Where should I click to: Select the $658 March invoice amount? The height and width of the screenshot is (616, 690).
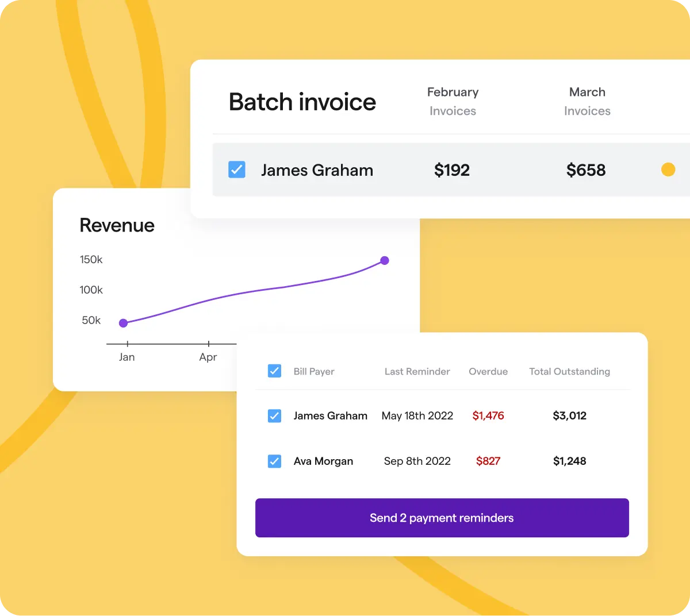point(586,170)
